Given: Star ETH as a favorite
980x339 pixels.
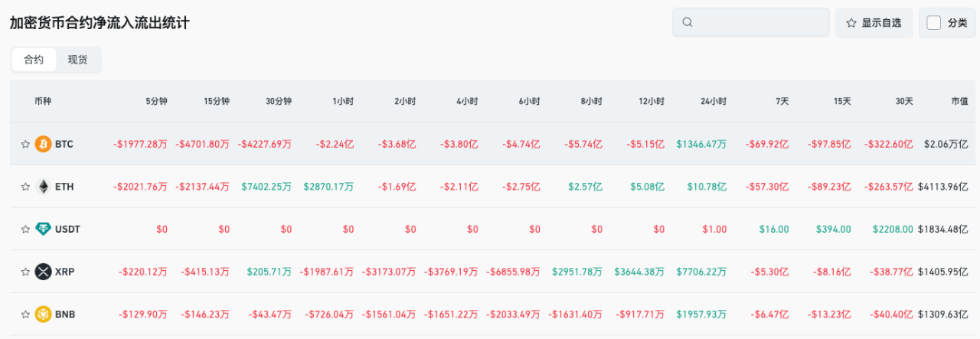Looking at the screenshot, I should tap(25, 186).
